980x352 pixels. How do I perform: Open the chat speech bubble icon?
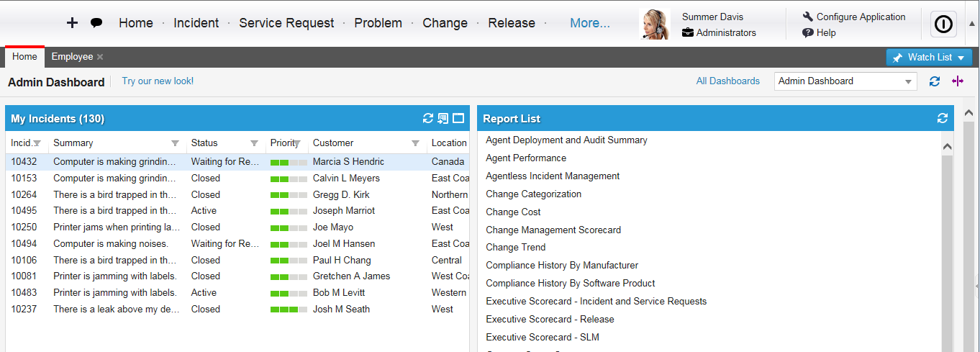(96, 22)
